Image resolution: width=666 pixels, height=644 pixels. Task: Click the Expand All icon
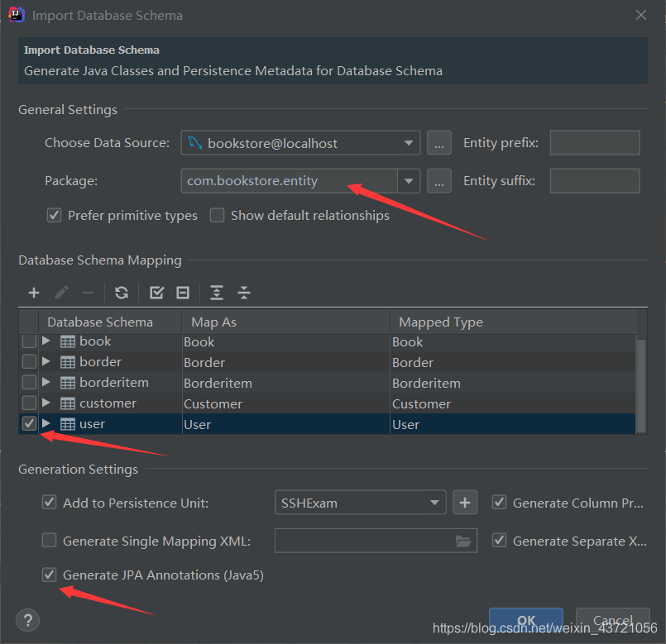tap(217, 293)
